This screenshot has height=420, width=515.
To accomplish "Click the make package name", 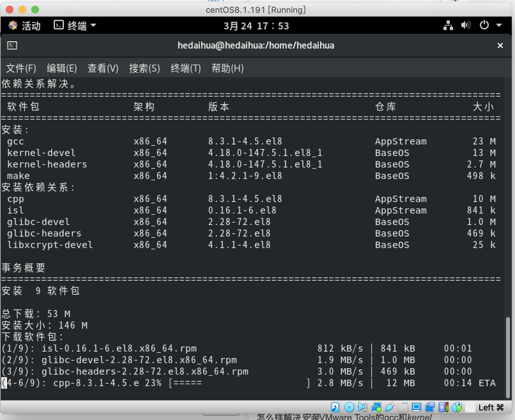I will coord(18,176).
